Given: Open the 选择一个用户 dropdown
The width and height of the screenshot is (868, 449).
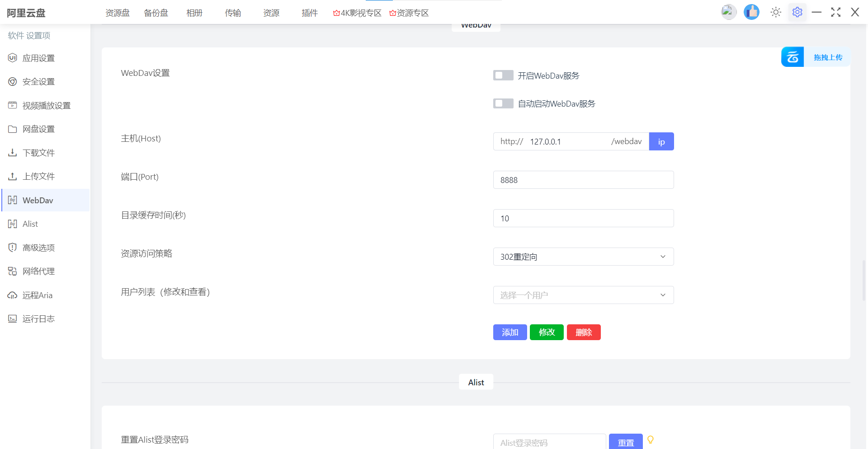Looking at the screenshot, I should click(583, 295).
